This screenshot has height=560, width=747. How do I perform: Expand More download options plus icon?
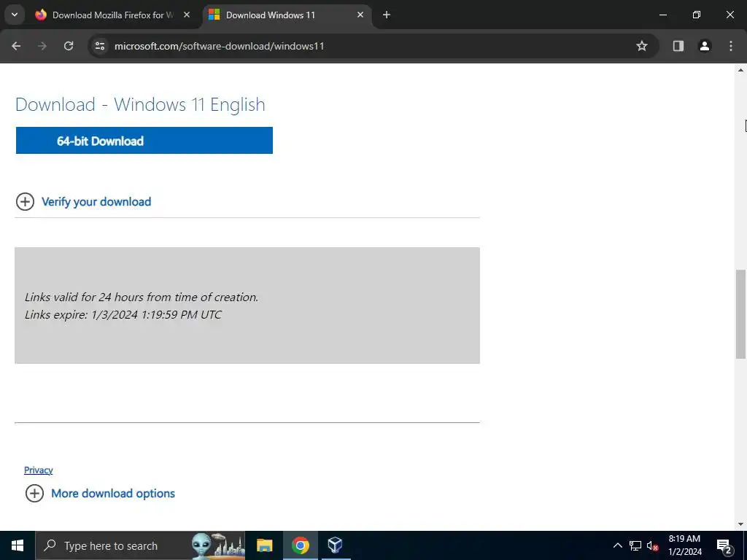(34, 494)
